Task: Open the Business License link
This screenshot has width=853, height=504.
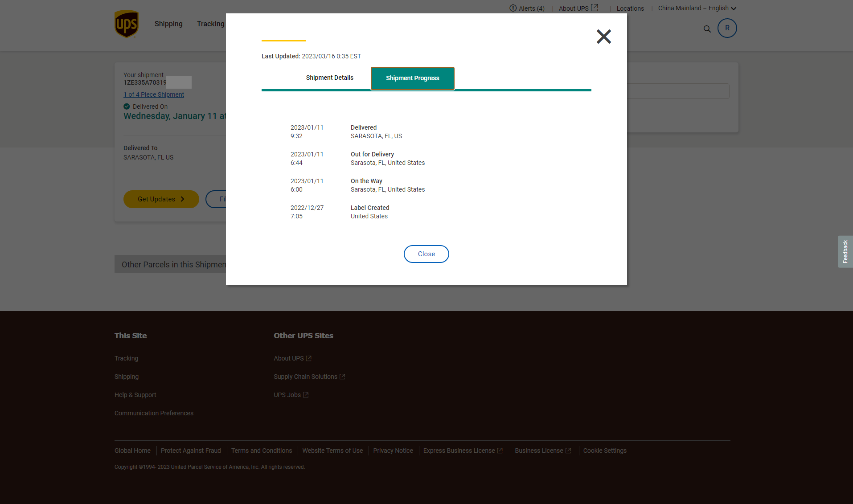Action: [x=543, y=451]
